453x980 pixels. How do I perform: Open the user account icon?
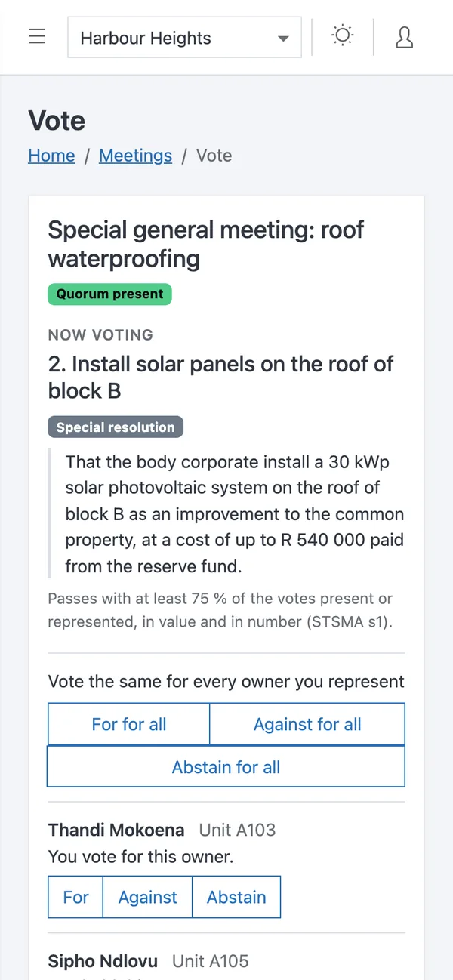tap(405, 37)
